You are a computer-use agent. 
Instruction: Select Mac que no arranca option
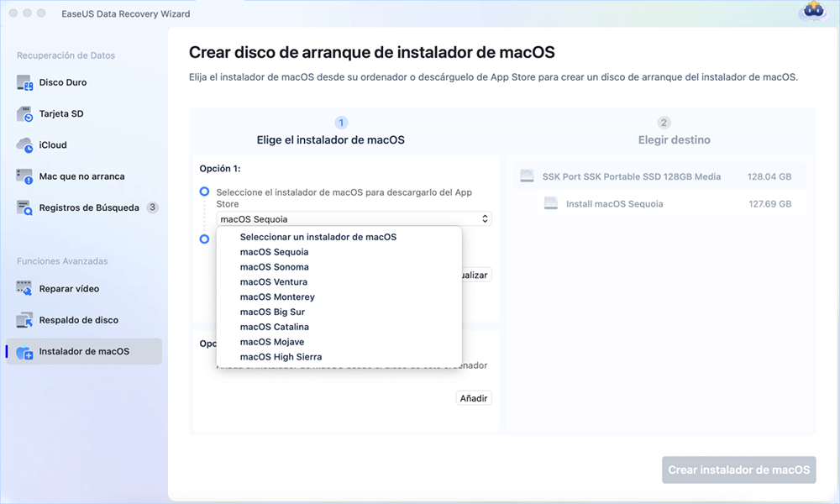(x=83, y=176)
